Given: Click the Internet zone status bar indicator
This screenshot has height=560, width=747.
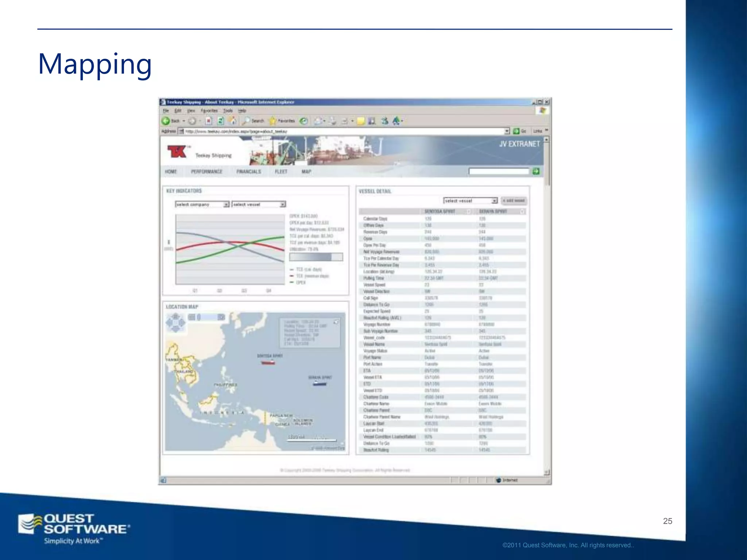Looking at the screenshot, I should coord(507,481).
